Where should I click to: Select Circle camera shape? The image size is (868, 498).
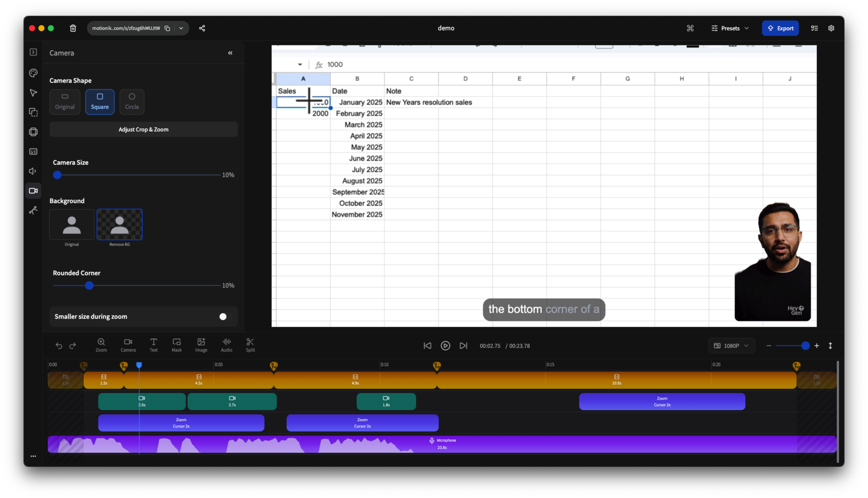point(132,102)
